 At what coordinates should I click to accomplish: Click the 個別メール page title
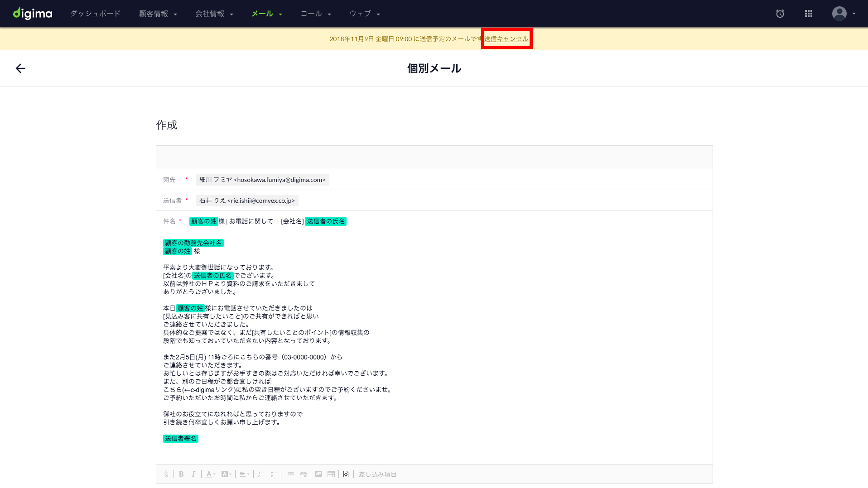click(x=434, y=68)
